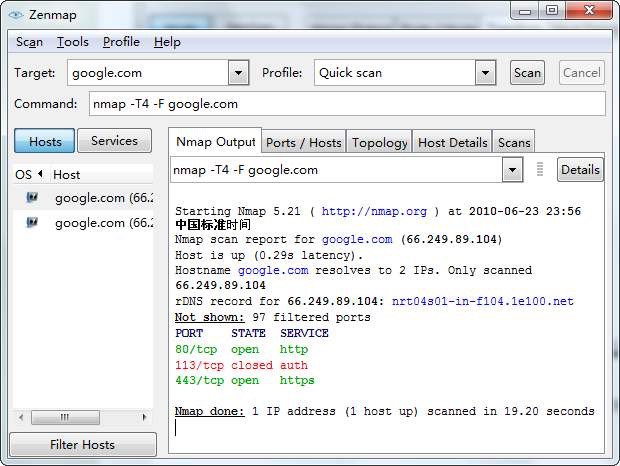Click the OS column sort arrow
The image size is (620, 466).
tap(40, 174)
